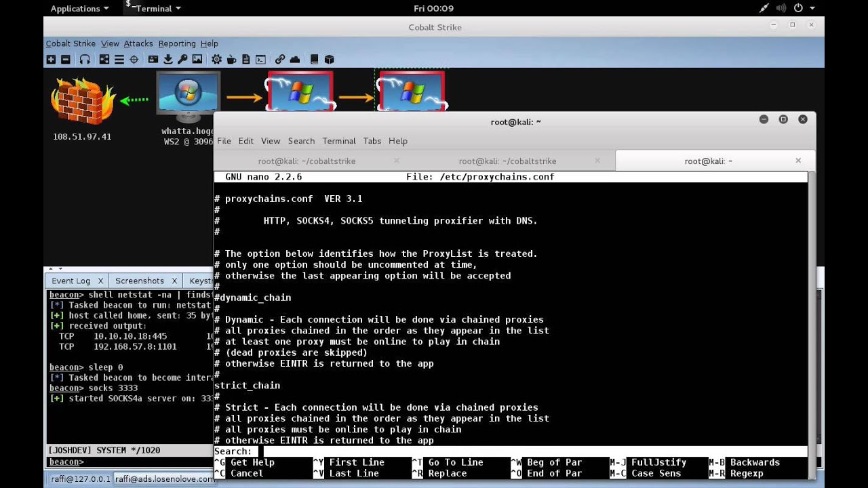Open the View menu in Cobalt Strike

(x=110, y=43)
